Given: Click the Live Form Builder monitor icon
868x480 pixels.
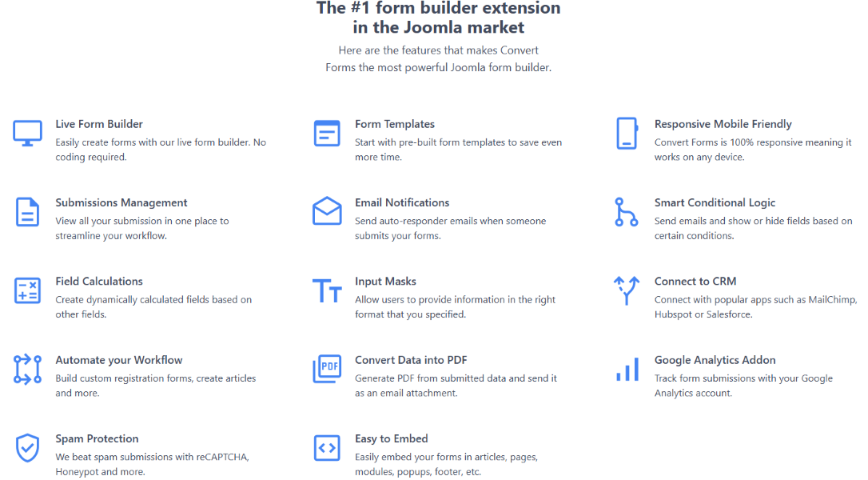Looking at the screenshot, I should (x=27, y=133).
